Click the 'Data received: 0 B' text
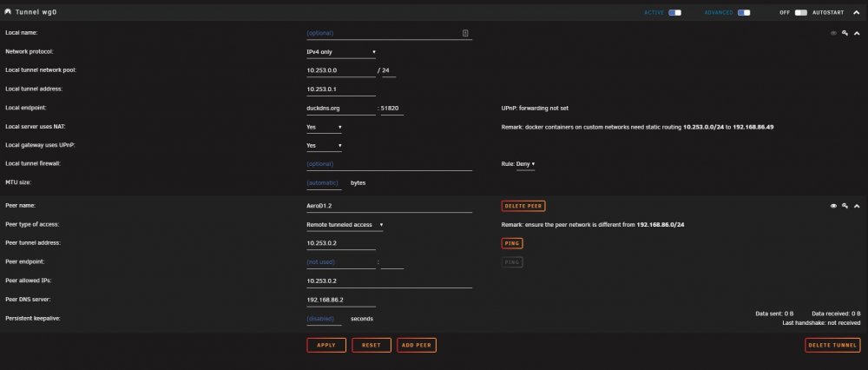 836,314
